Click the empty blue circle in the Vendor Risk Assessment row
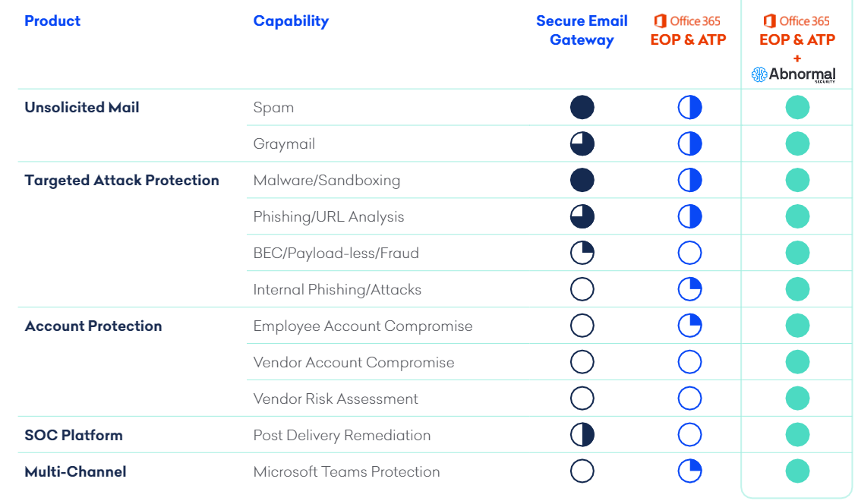 coord(689,399)
